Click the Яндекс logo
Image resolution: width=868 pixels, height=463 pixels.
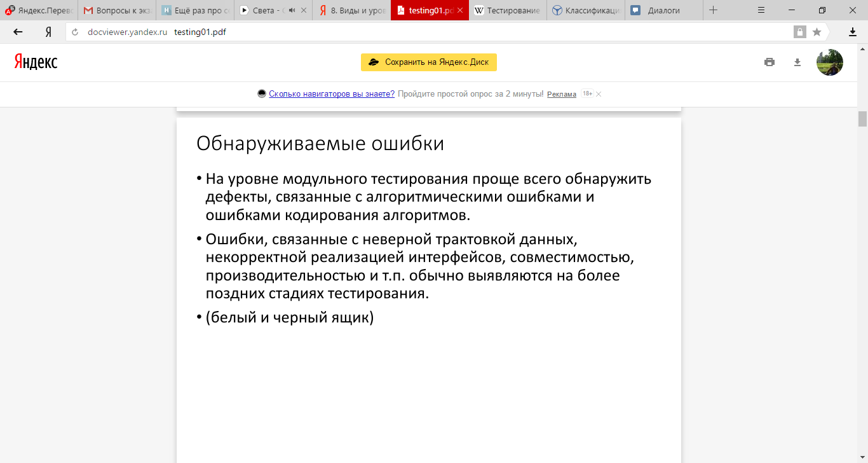[x=36, y=62]
